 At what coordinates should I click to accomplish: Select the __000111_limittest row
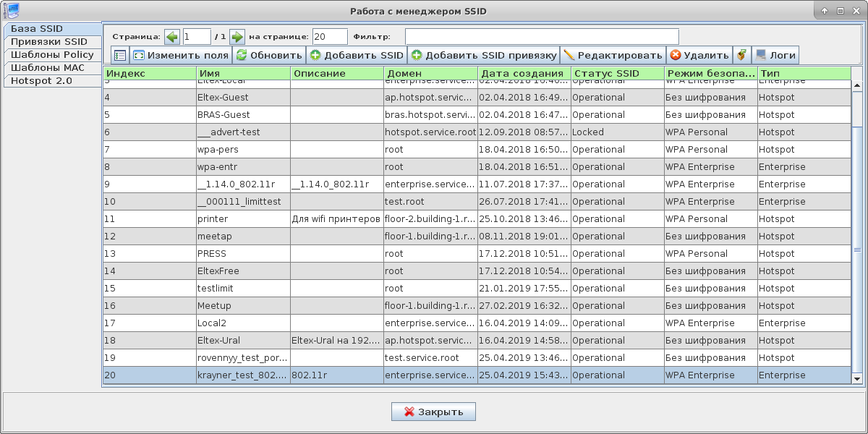pyautogui.click(x=477, y=202)
